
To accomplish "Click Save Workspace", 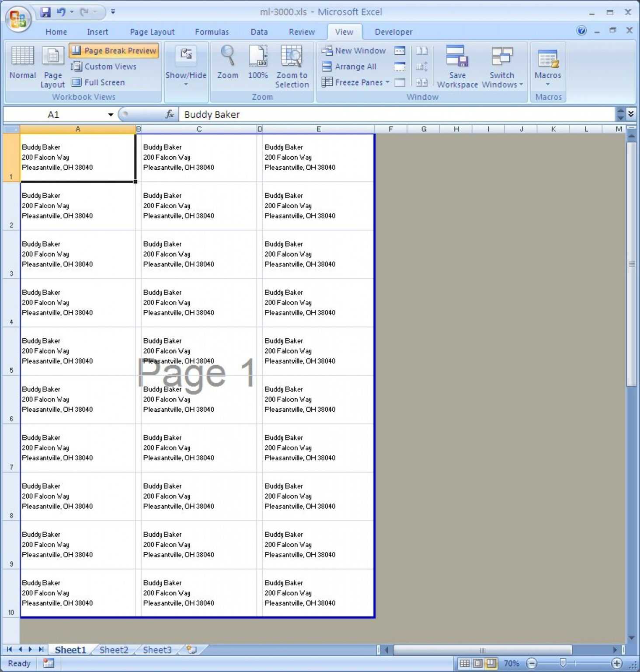I will coord(457,66).
